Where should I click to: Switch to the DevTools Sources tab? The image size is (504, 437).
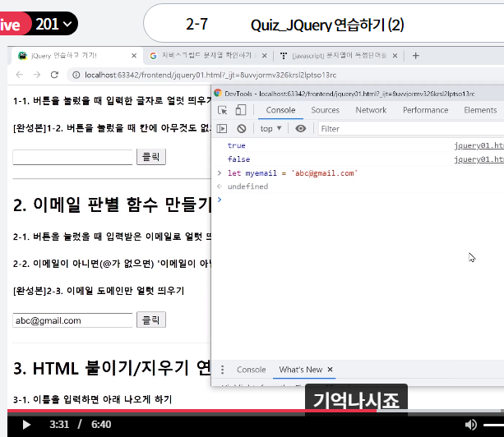coord(325,110)
